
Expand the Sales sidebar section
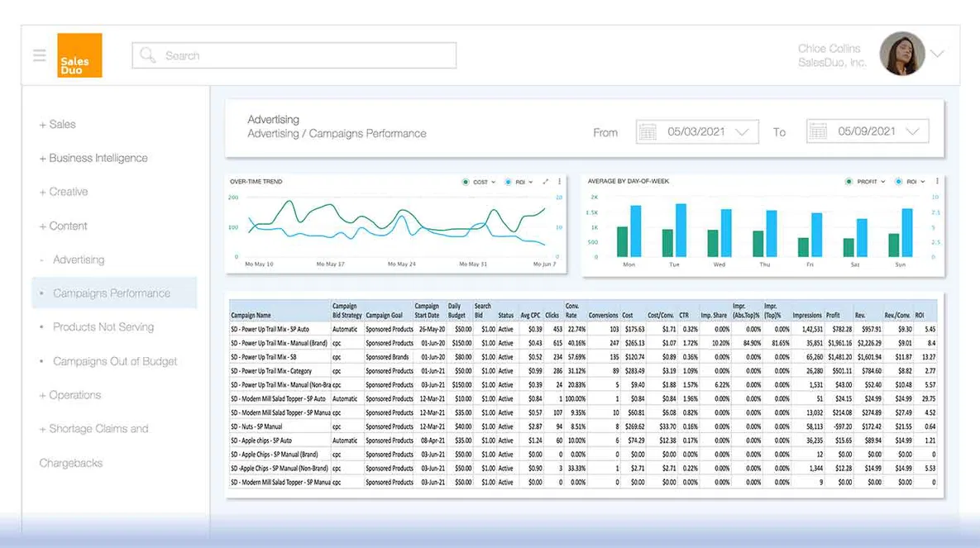pyautogui.click(x=58, y=124)
